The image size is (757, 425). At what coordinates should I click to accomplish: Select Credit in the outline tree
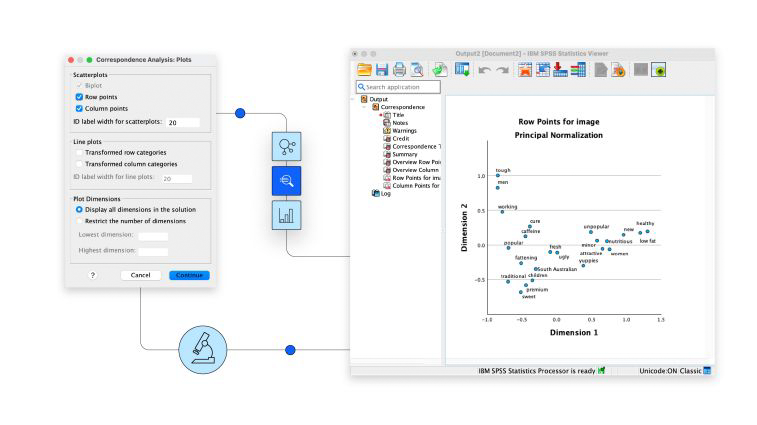tap(400, 139)
